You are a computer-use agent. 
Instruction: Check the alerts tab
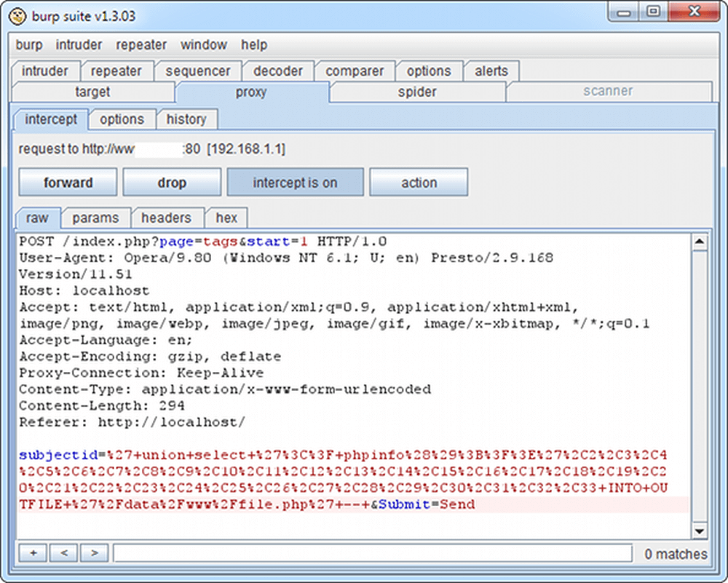(x=491, y=71)
